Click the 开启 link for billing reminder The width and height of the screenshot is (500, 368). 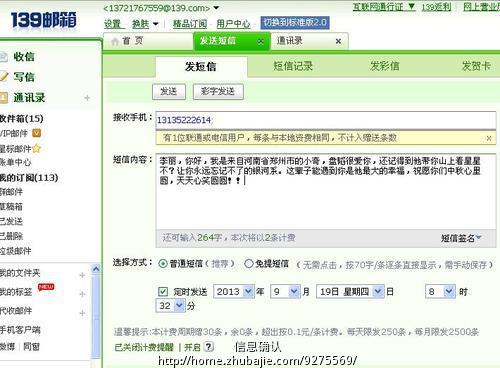click(192, 347)
